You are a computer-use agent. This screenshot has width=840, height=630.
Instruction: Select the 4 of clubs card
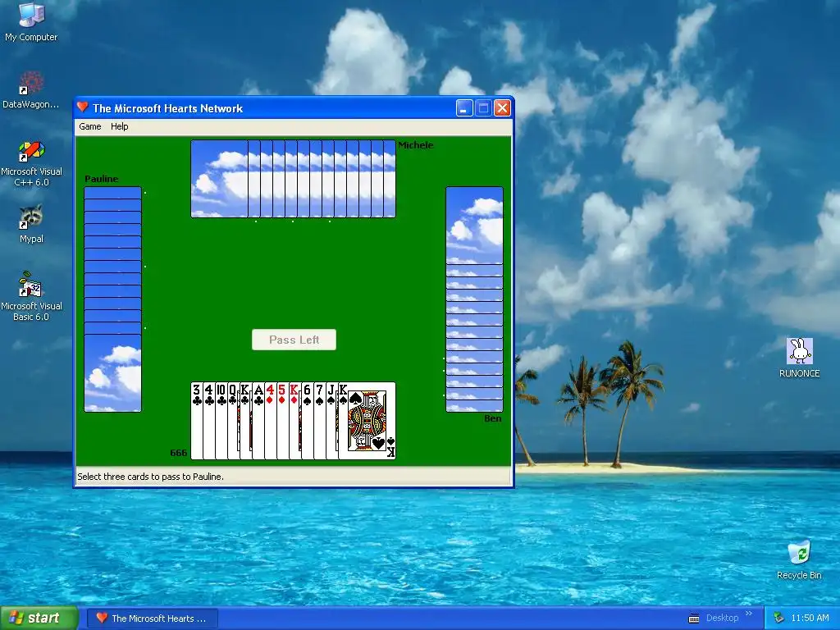click(209, 421)
